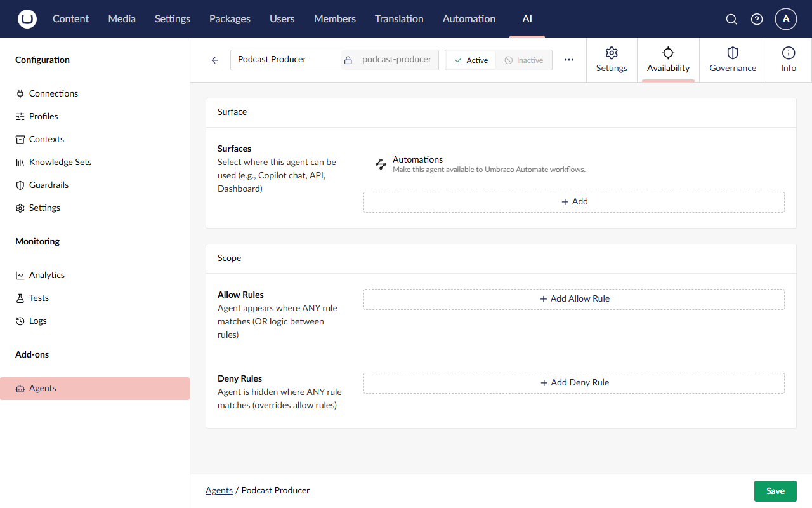This screenshot has height=508, width=812.
Task: Click the Umbraco logo icon
Action: click(x=27, y=19)
